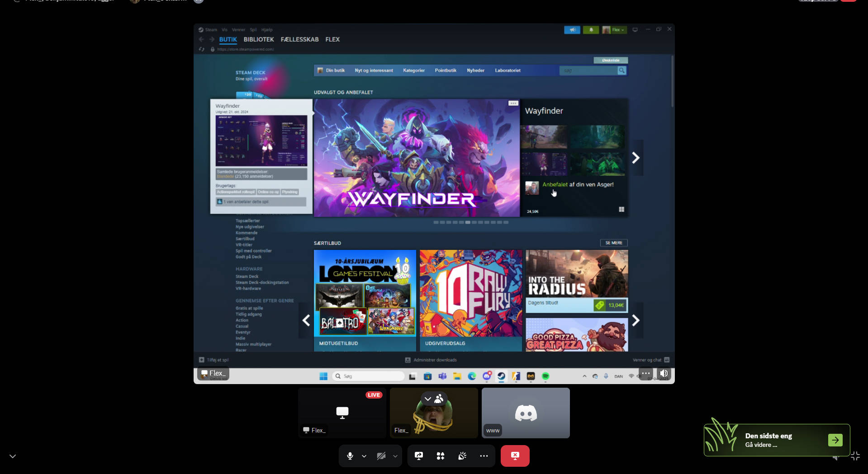
Task: Open Venner og chat
Action: tap(651, 360)
